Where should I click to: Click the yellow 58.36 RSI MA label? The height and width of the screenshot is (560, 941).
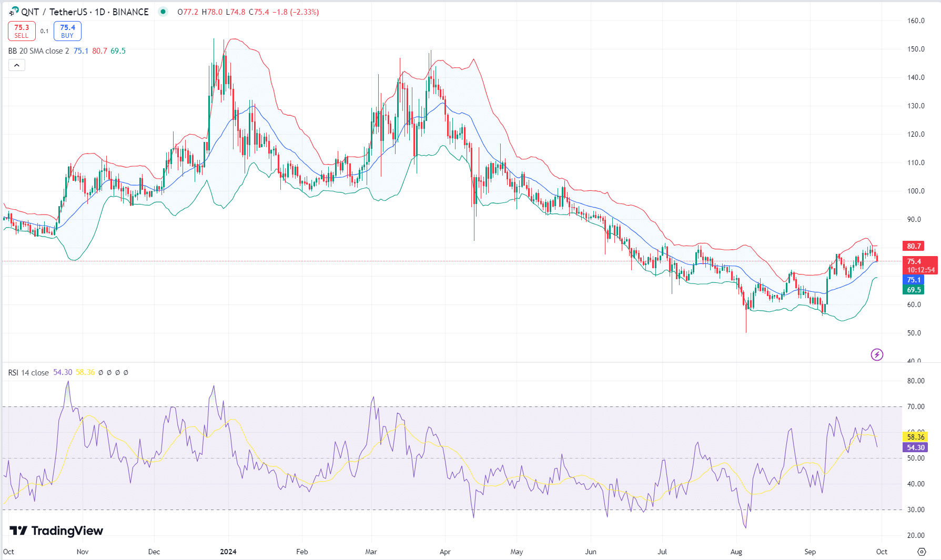915,437
